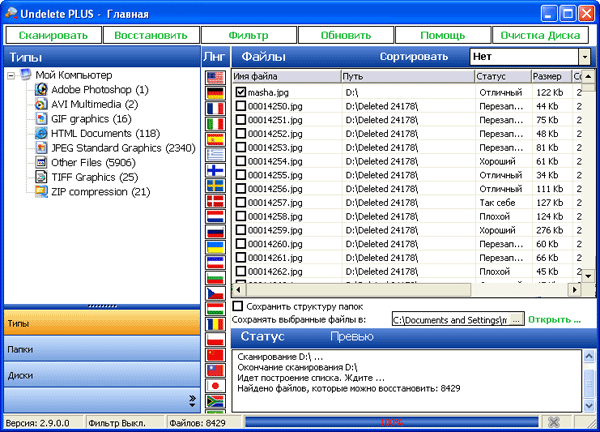Pick the Swedish flag language
Viewport: 600px width, 432px height.
tap(215, 186)
